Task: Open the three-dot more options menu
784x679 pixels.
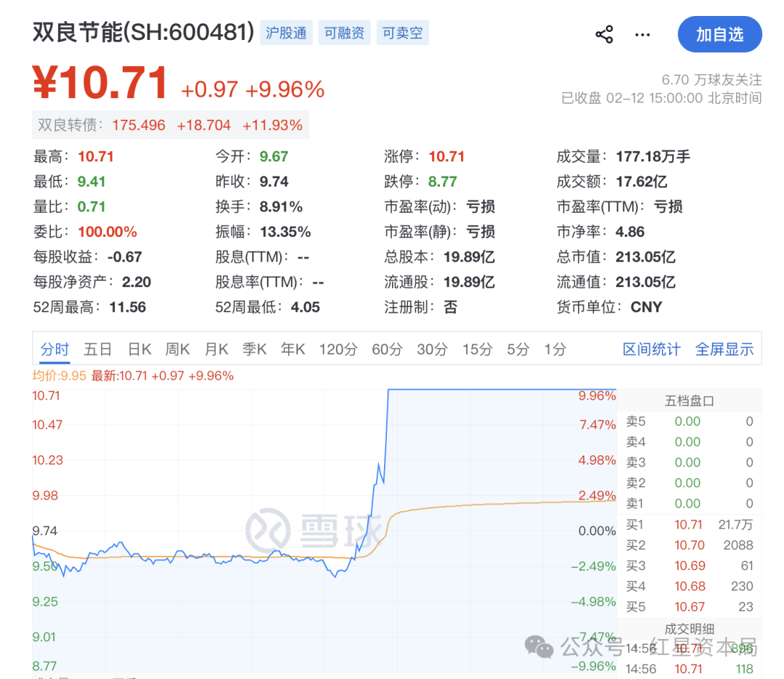Action: 642,35
